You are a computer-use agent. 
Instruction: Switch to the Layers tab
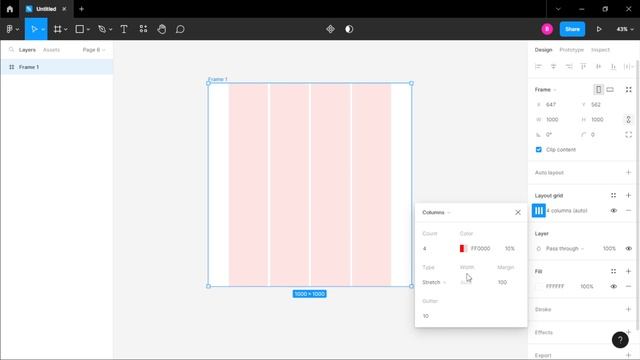click(x=27, y=50)
